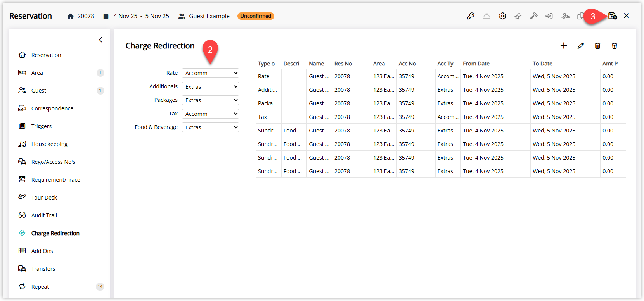This screenshot has width=644, height=301.
Task: Sort by the Acc No column header
Action: pyautogui.click(x=407, y=64)
